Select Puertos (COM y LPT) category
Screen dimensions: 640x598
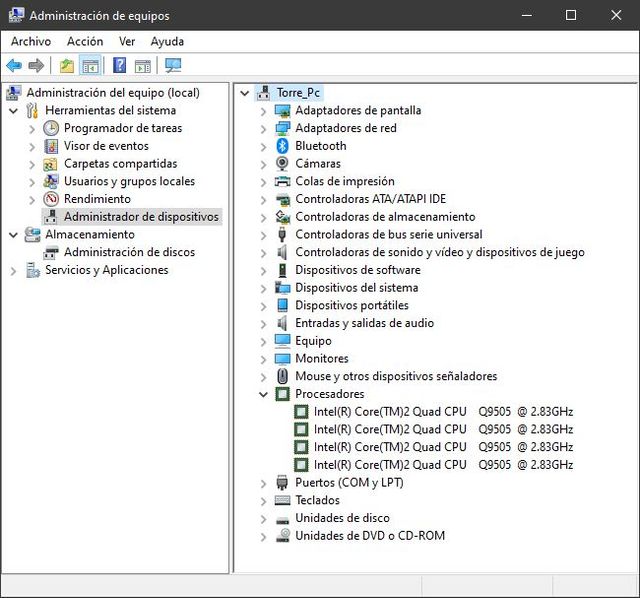pyautogui.click(x=349, y=482)
